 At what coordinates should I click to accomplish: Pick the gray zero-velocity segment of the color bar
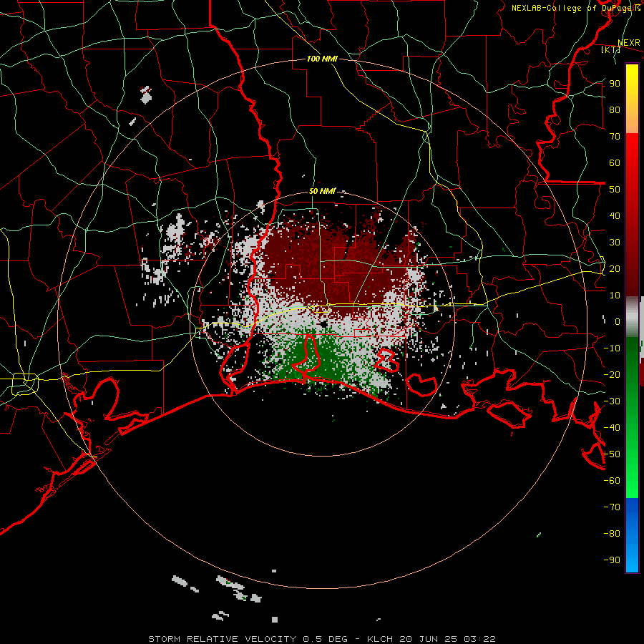pyautogui.click(x=632, y=316)
